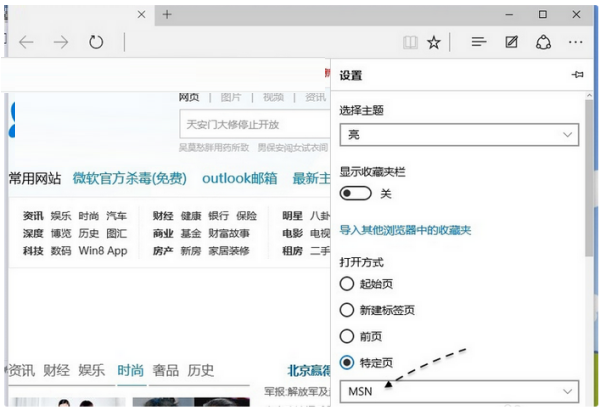Screen dimensions: 600x410
Task: Open the 时尚 news tab
Action: coord(130,370)
